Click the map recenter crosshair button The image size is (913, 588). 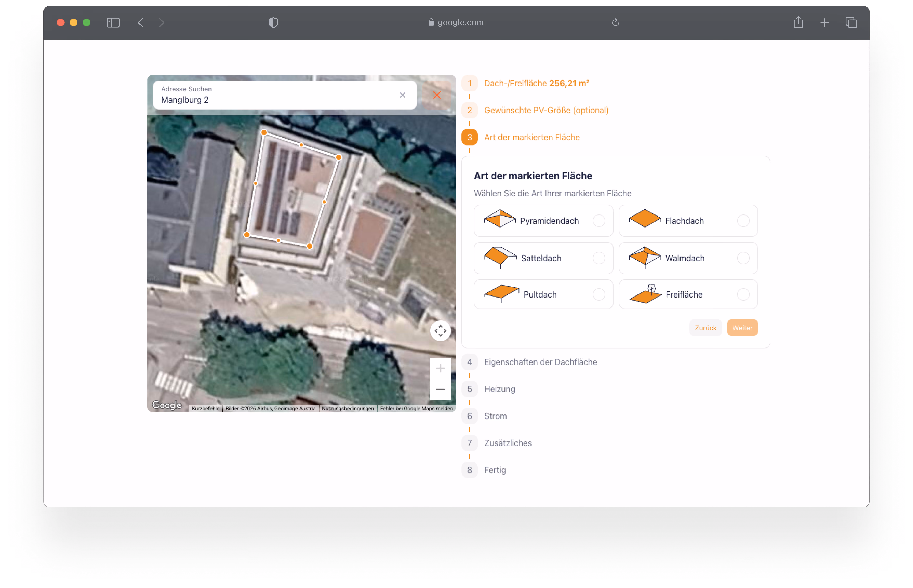(x=440, y=331)
